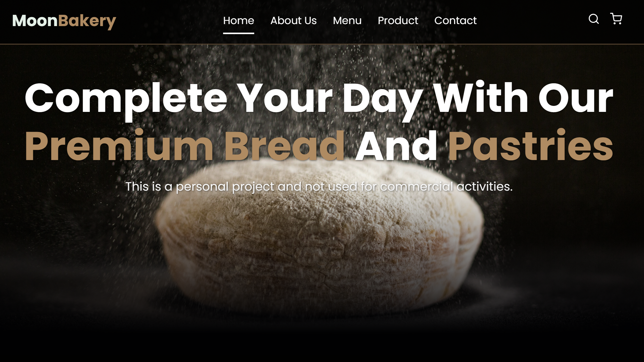Open the Product nav link
This screenshot has width=644, height=362.
pos(398,21)
